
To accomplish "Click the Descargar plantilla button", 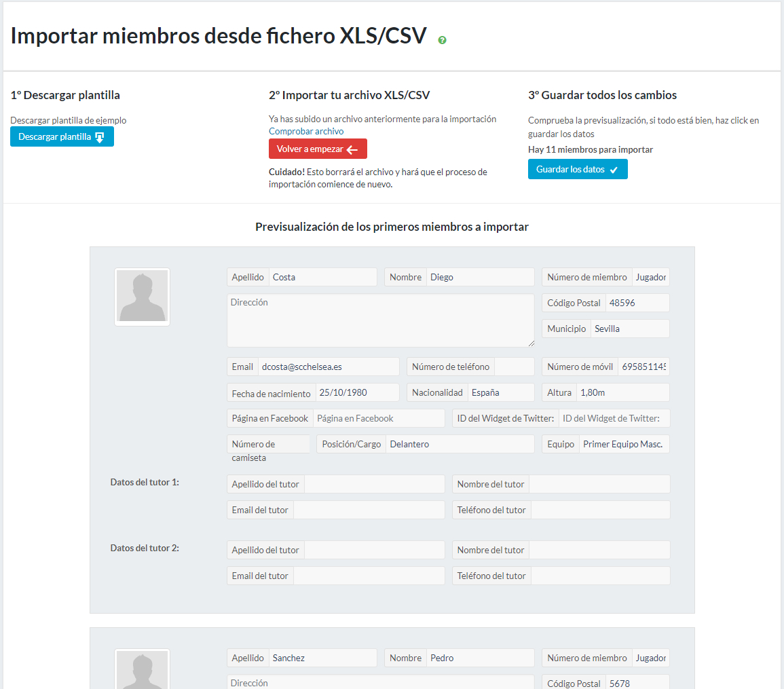I will pyautogui.click(x=62, y=137).
